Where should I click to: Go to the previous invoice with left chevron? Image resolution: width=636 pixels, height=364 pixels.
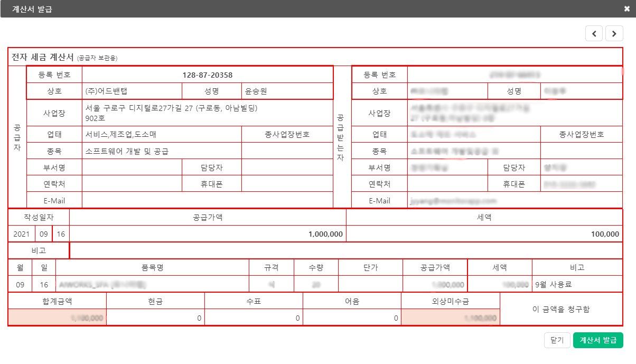[x=594, y=33]
